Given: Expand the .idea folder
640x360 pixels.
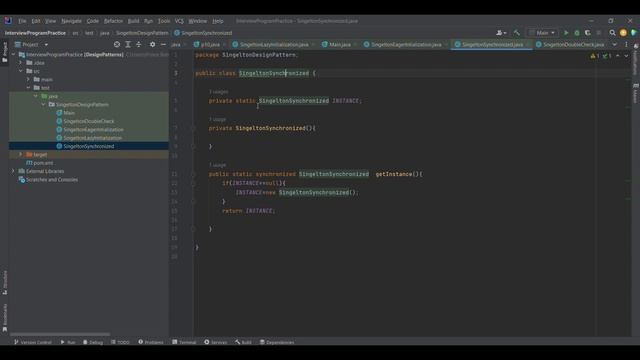Looking at the screenshot, I should (20, 62).
